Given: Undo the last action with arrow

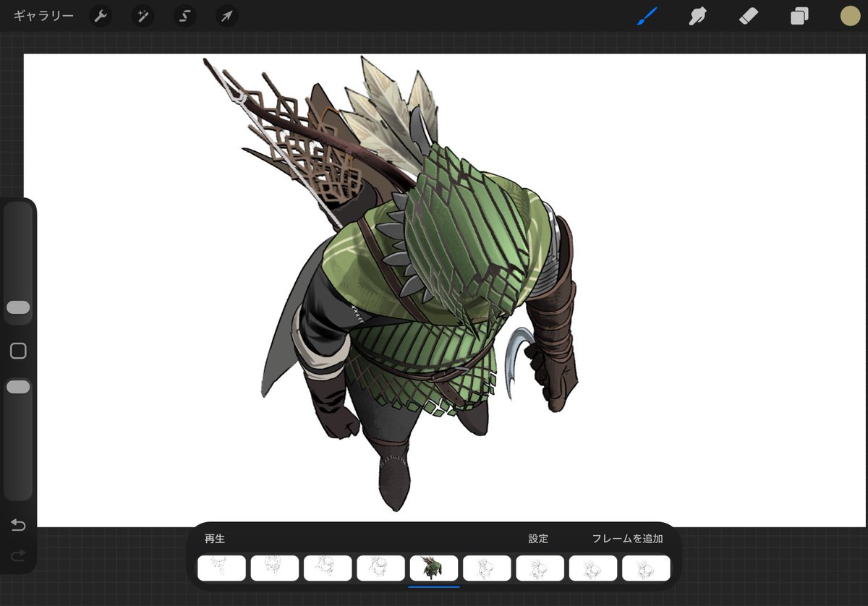Looking at the screenshot, I should [18, 525].
